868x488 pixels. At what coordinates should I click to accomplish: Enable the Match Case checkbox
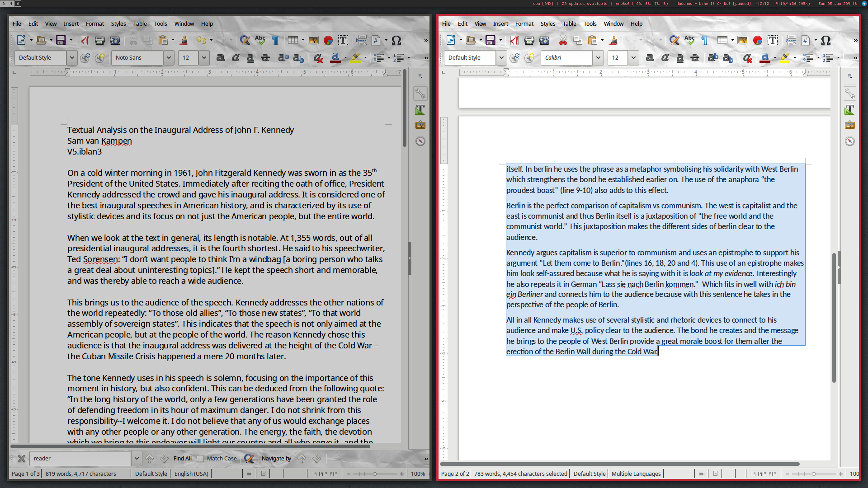point(200,459)
